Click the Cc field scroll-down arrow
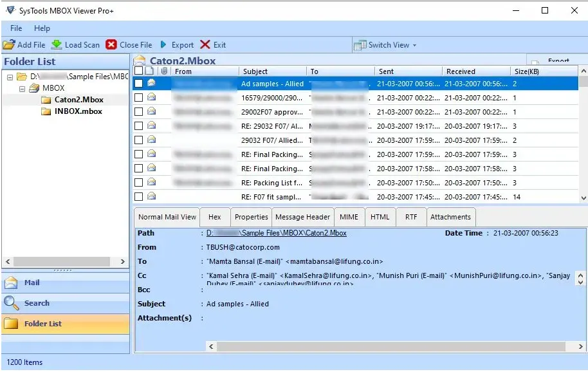588x372 pixels. (x=580, y=282)
